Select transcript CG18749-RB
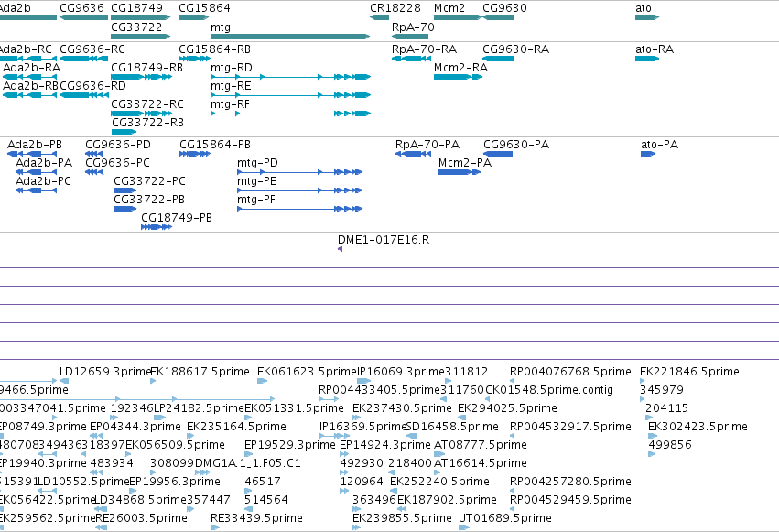Image resolution: width=779 pixels, height=532 pixels. pyautogui.click(x=142, y=77)
